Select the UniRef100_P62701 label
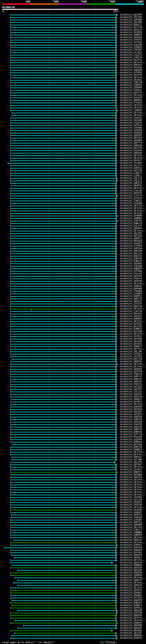The width and height of the screenshot is (146, 644). coord(131,60)
